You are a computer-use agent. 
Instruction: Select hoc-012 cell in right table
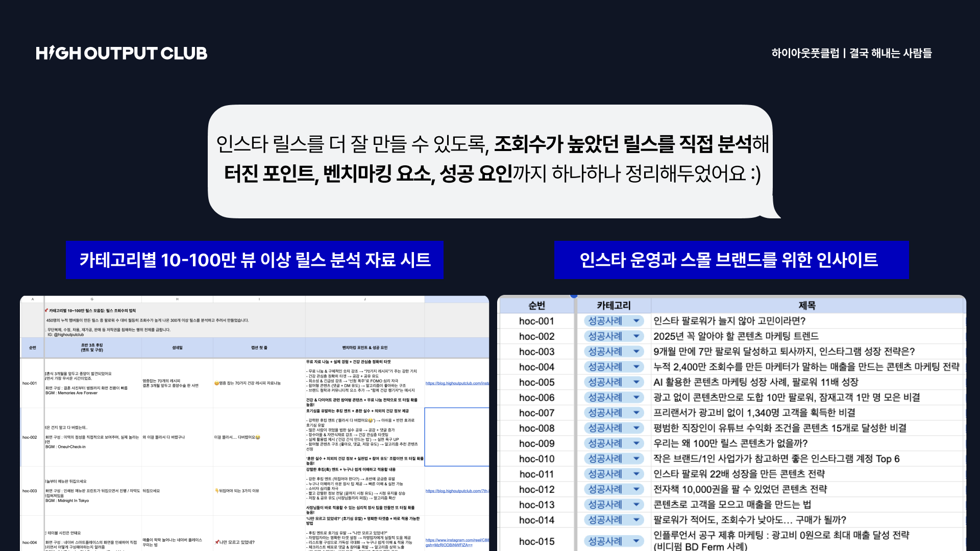(536, 489)
